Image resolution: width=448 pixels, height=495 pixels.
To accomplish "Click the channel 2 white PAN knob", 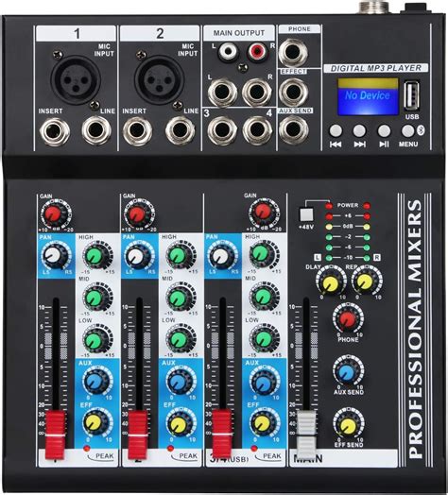I will point(138,256).
